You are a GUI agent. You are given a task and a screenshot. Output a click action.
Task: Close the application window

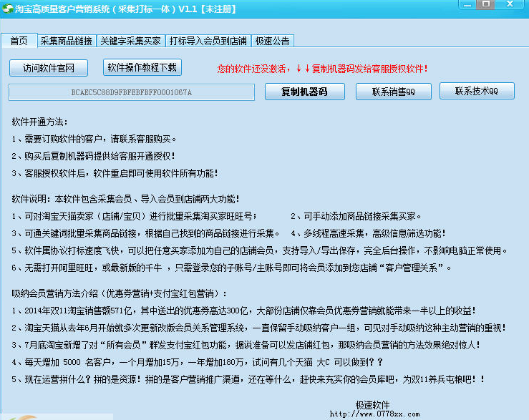[510, 4]
